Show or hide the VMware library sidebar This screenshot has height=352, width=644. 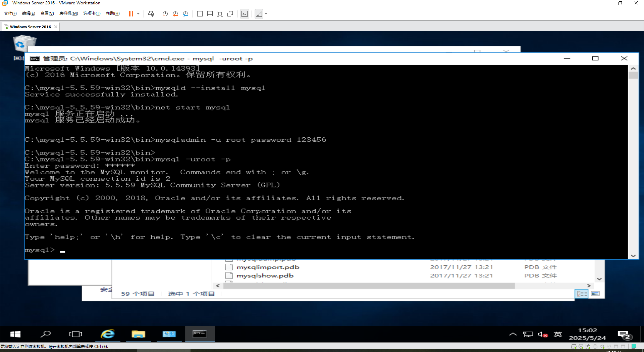(x=200, y=14)
